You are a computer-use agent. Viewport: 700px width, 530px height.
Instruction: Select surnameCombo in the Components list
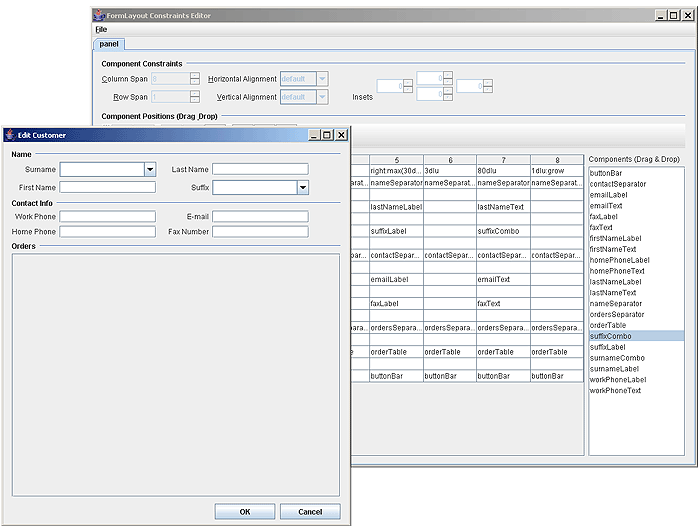[637, 358]
